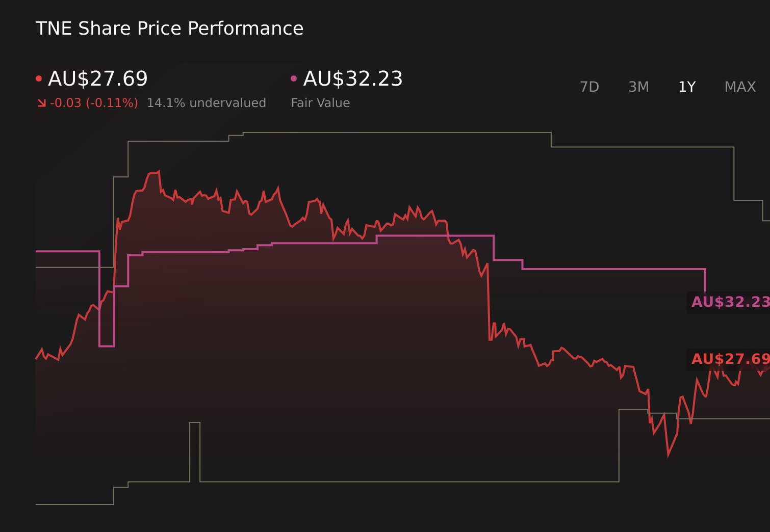Click the pink Fair Value legend dot
This screenshot has width=770, height=532.
click(294, 77)
